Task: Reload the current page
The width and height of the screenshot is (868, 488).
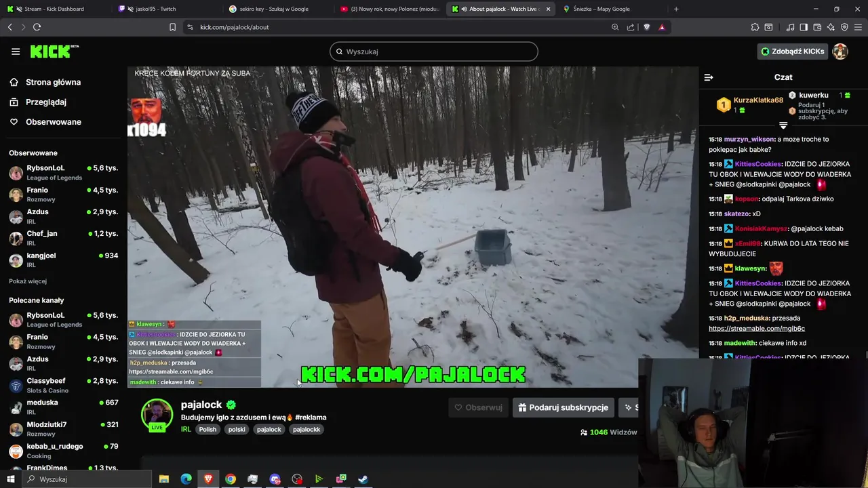Action: pos(37,27)
